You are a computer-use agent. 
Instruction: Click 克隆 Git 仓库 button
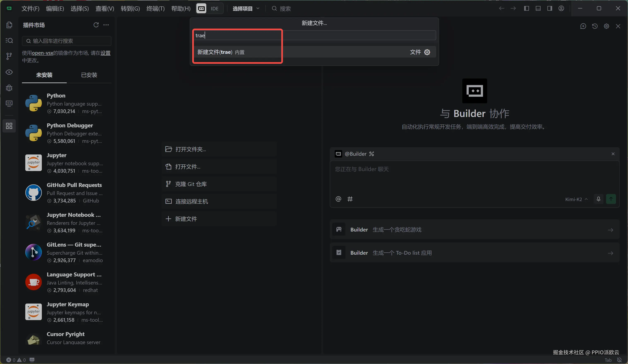pyautogui.click(x=191, y=184)
